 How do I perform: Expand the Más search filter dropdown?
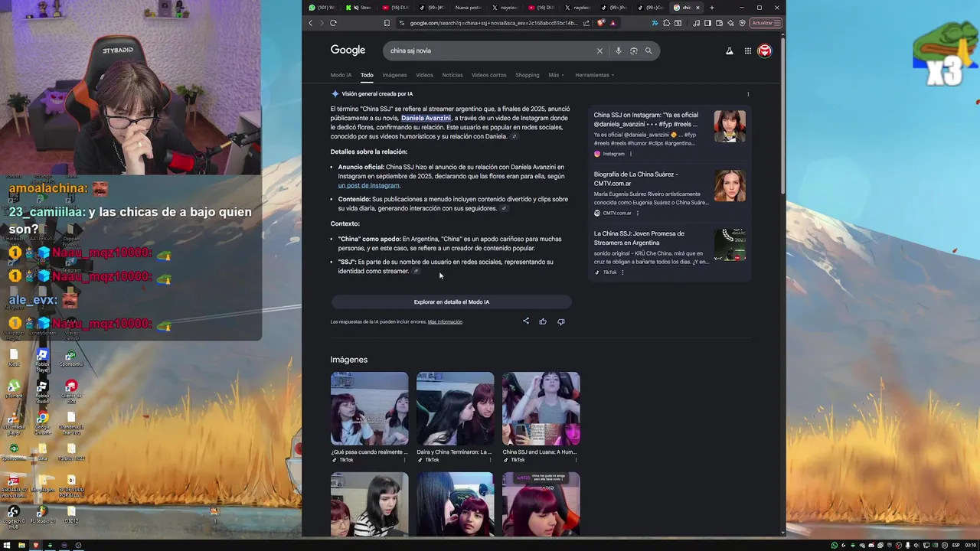555,75
